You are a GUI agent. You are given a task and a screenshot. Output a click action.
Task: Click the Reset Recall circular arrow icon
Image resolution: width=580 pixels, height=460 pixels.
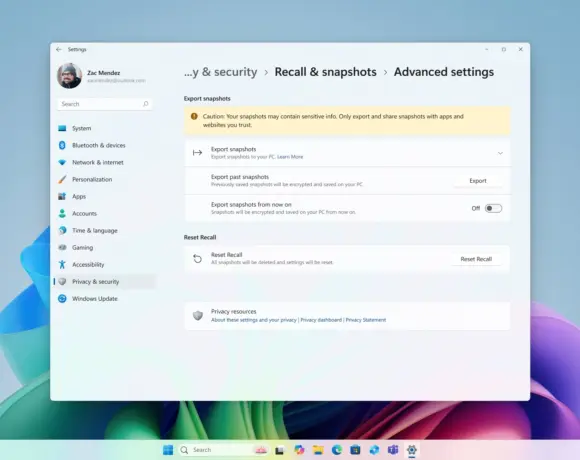click(x=198, y=259)
